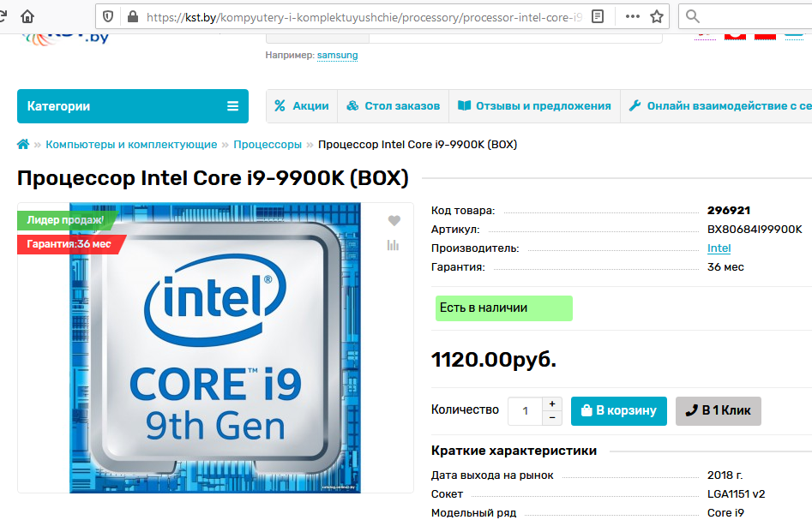
Task: Add product to comparison with chart icon
Action: pyautogui.click(x=393, y=245)
